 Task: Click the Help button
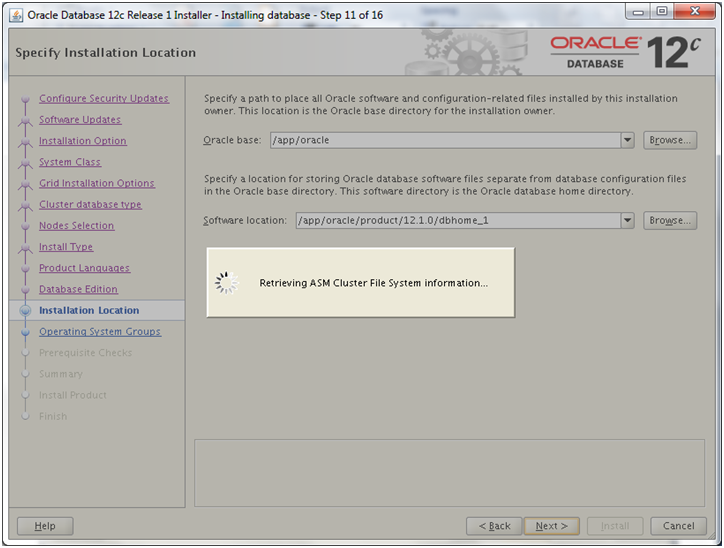pyautogui.click(x=45, y=526)
